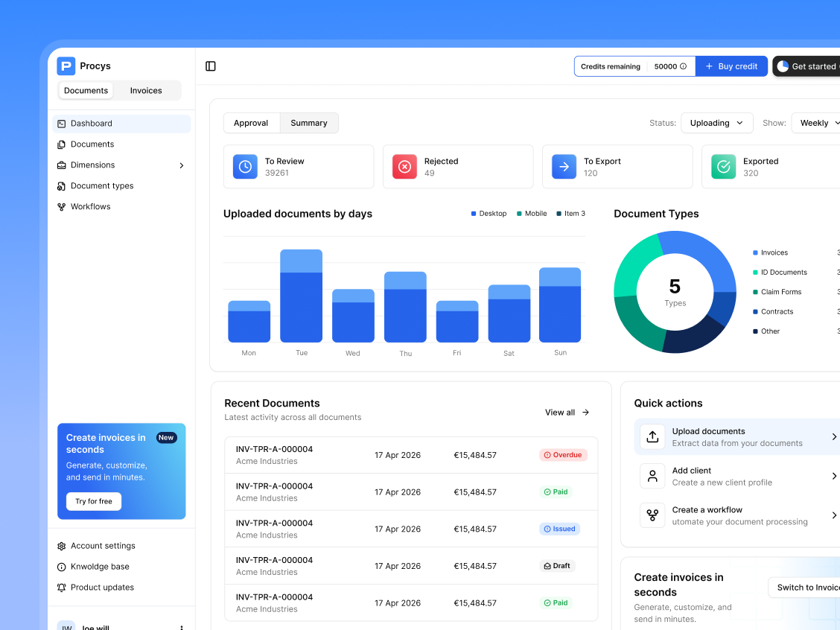The height and width of the screenshot is (630, 840).
Task: Open Document types in the sidebar
Action: (121, 186)
